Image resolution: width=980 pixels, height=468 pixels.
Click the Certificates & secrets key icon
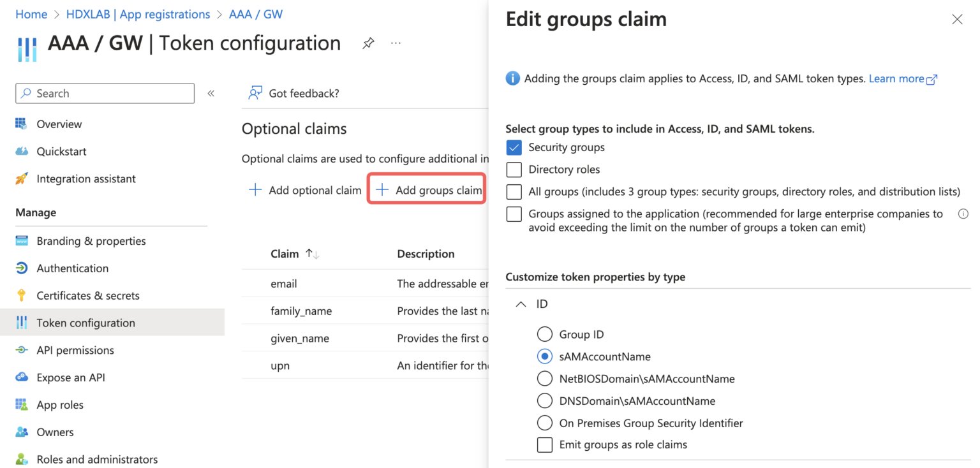pyautogui.click(x=22, y=295)
